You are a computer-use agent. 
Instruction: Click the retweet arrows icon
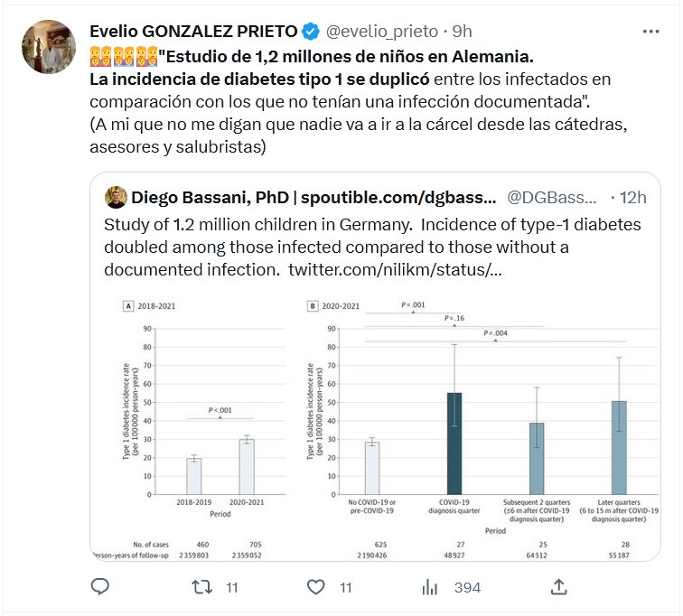click(x=204, y=587)
